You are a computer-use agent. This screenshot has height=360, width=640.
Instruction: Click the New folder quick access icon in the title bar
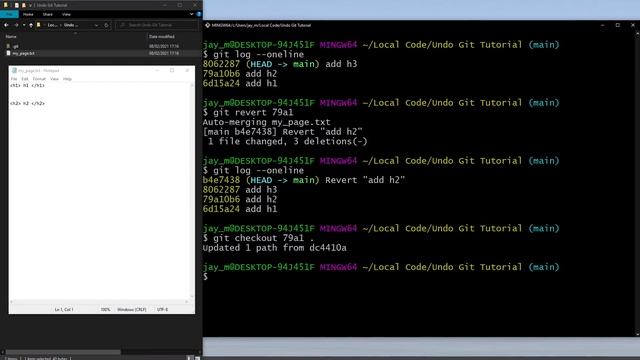24,5
